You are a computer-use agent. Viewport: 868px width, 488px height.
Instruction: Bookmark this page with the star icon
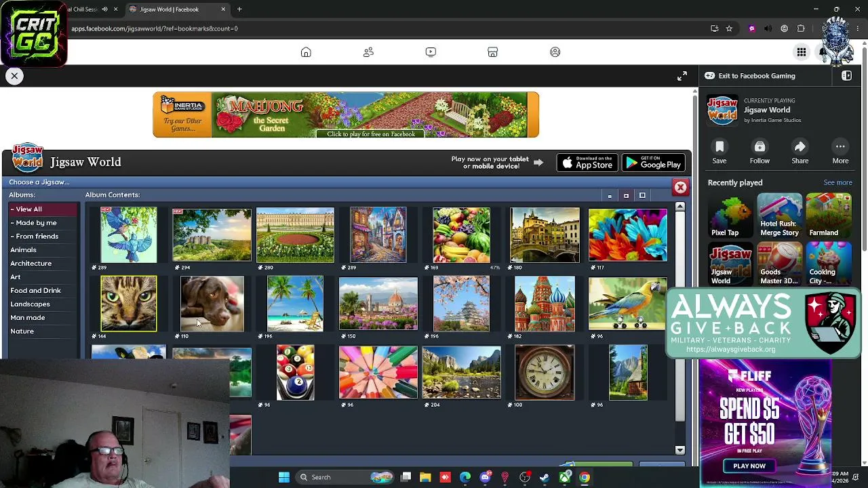(x=729, y=28)
